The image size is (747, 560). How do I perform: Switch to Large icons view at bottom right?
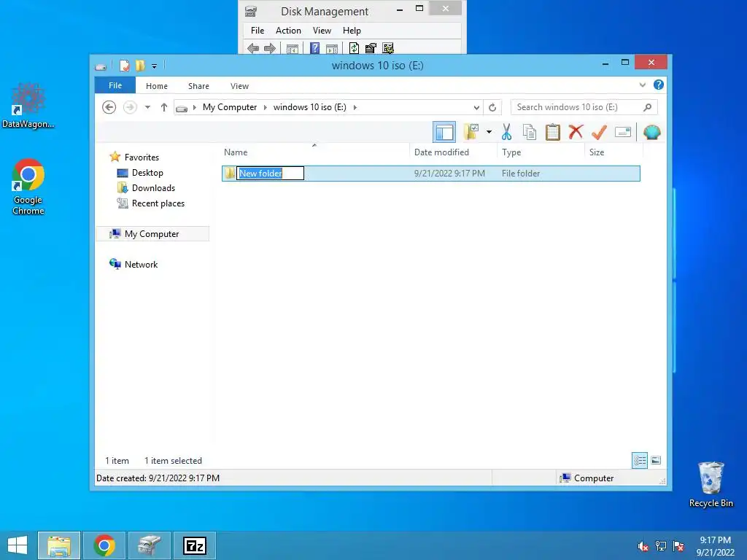click(656, 460)
